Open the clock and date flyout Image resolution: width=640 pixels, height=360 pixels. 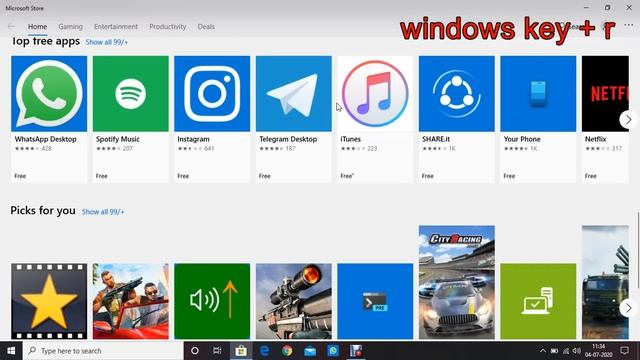(598, 351)
